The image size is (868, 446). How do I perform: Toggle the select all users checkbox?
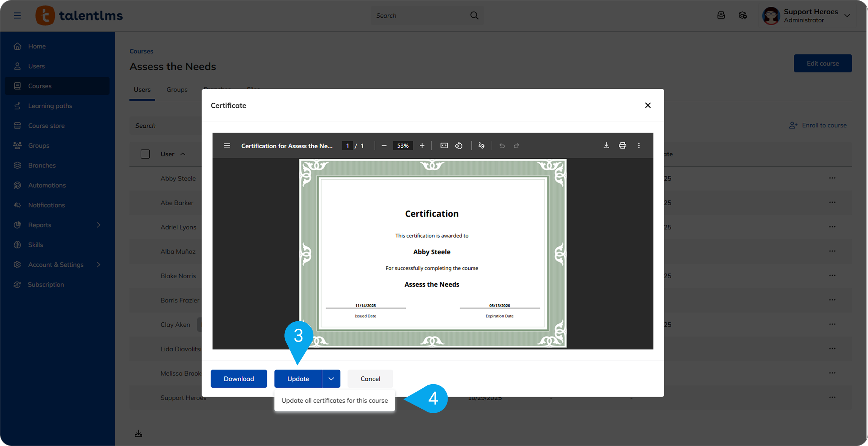(x=145, y=154)
